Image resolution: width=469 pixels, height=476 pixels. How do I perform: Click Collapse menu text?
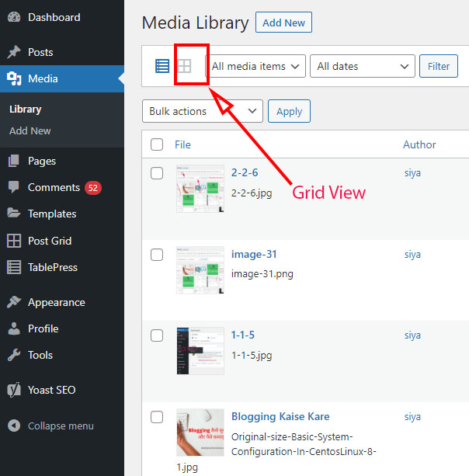[61, 426]
